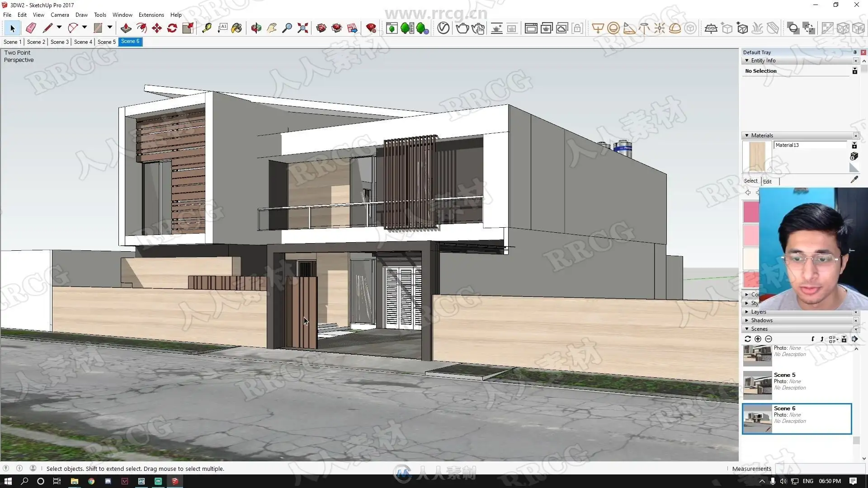This screenshot has height=488, width=868.
Task: Pick the eyedropper Sample Paint tool
Action: [854, 180]
